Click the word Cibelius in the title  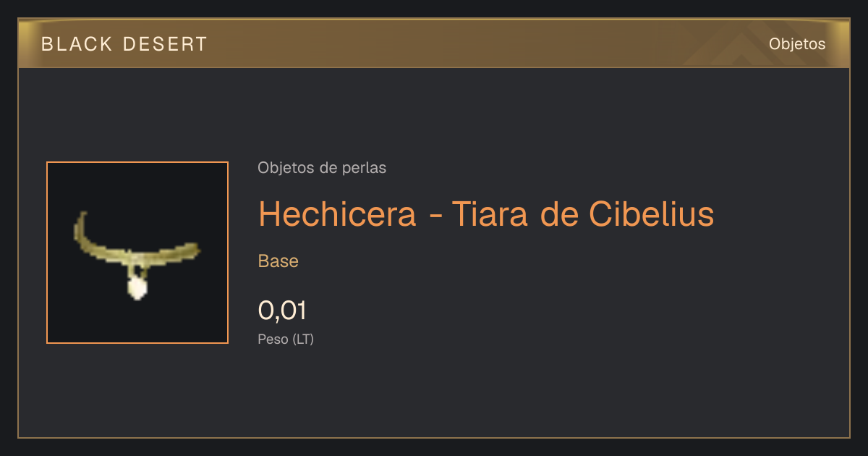(x=652, y=214)
